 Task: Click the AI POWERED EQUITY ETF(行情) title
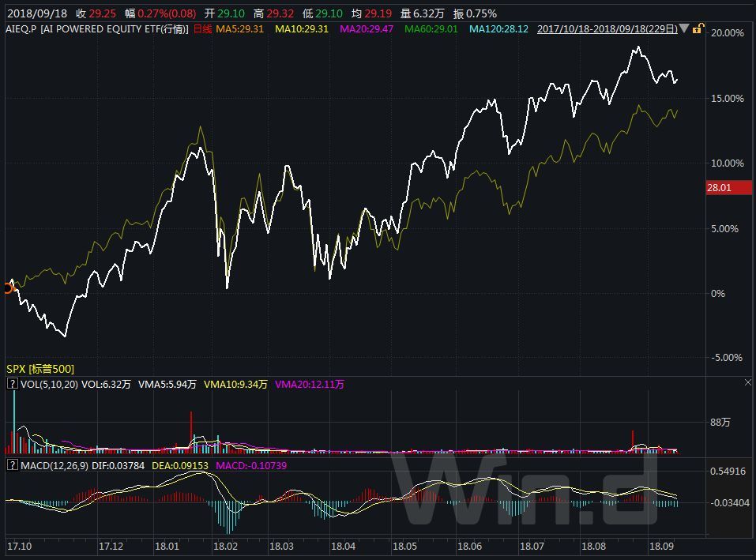115,29
